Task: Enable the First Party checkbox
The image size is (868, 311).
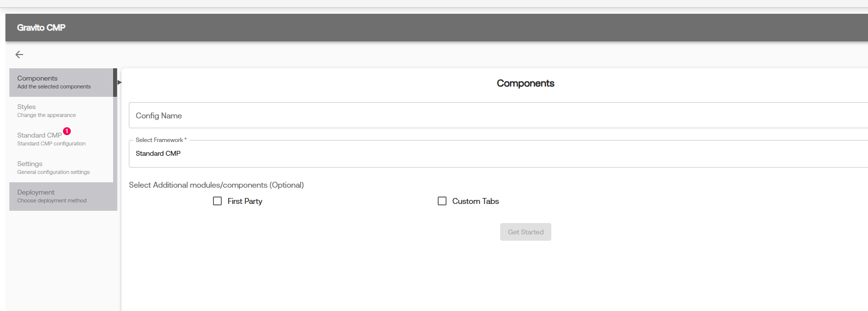Action: [x=217, y=201]
